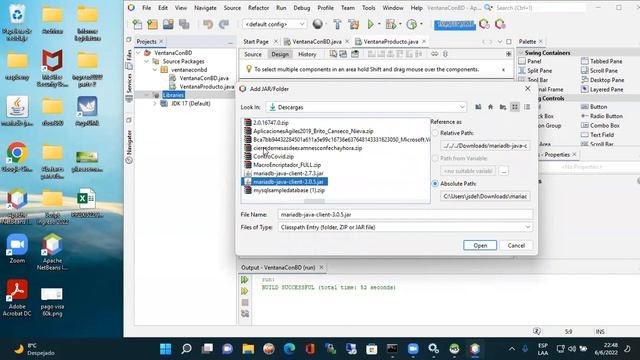
Task: Click the taskbar Search magnifier
Action: point(187,349)
